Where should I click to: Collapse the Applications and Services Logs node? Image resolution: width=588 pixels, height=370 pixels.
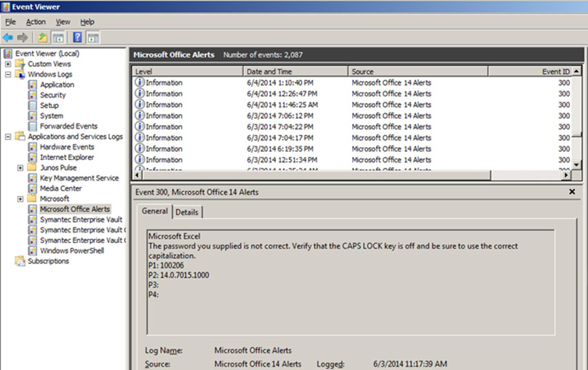point(8,137)
